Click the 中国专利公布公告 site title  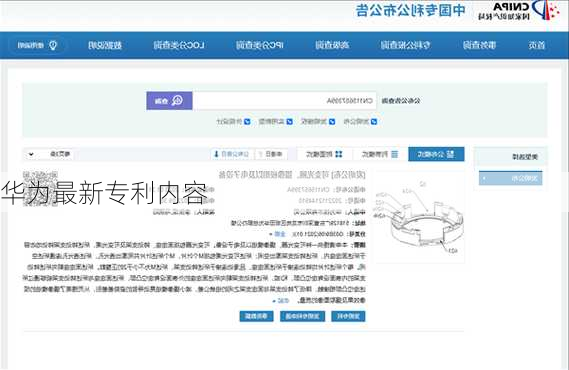(411, 11)
